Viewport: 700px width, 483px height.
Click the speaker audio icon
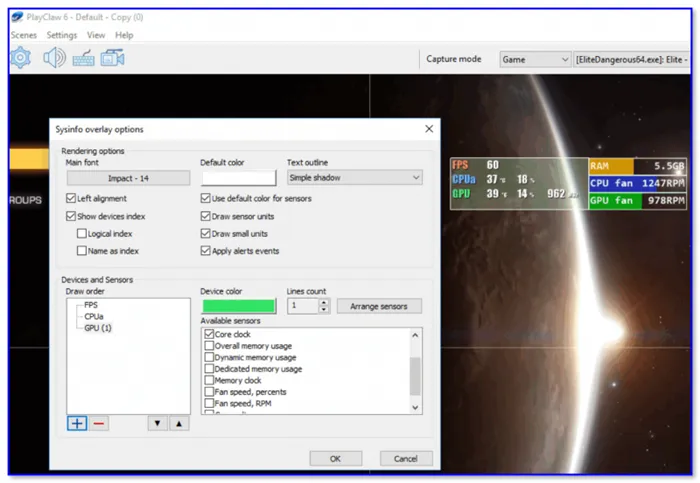(x=53, y=58)
